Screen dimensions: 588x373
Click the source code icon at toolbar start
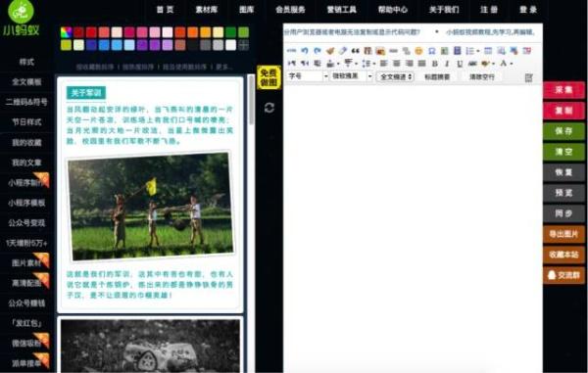[292, 51]
